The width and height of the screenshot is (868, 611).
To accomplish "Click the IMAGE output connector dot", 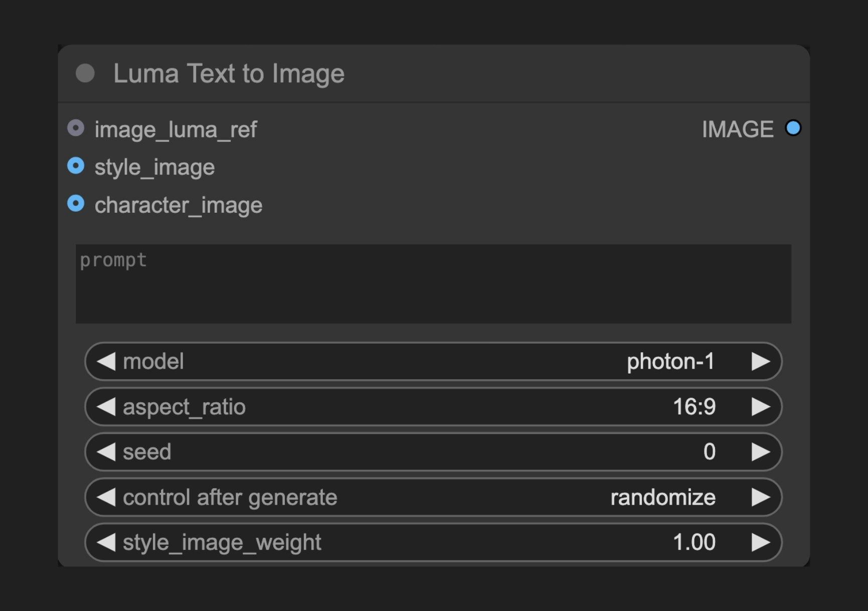I will coord(793,128).
